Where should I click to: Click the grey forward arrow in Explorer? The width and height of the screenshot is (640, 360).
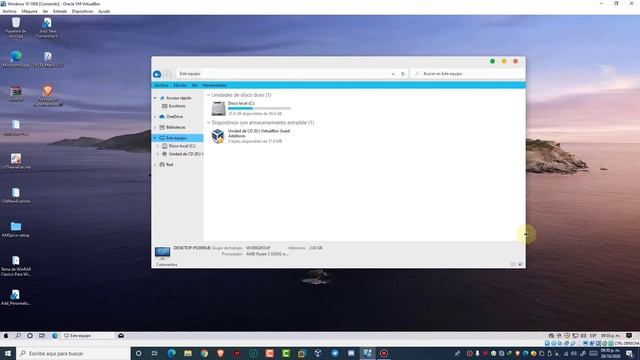(167, 74)
